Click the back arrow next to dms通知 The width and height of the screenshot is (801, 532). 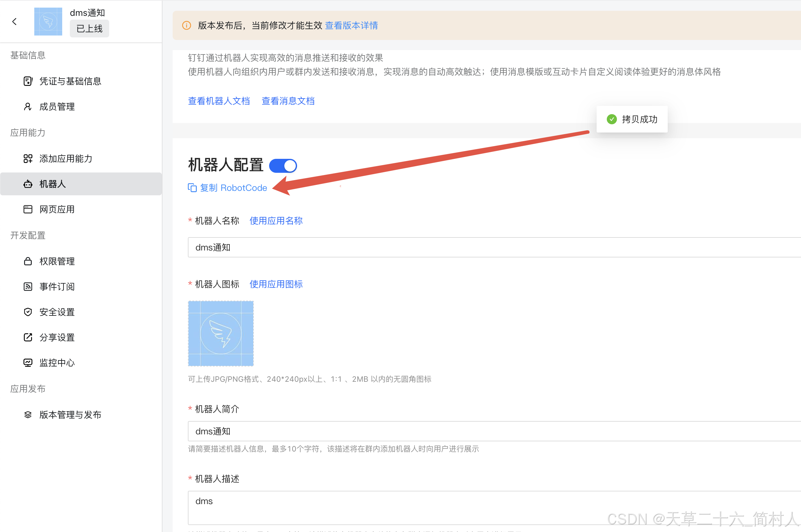pos(15,22)
